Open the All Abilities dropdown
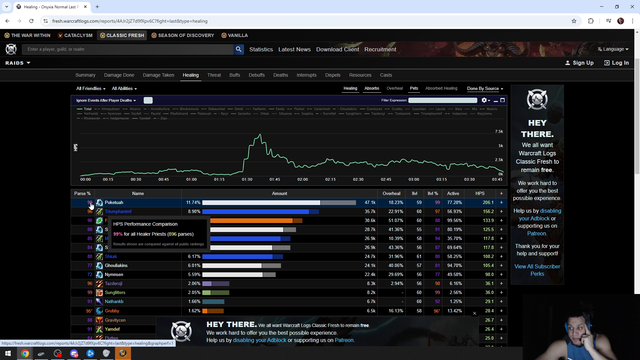This screenshot has height=360, width=640. pyautogui.click(x=124, y=89)
